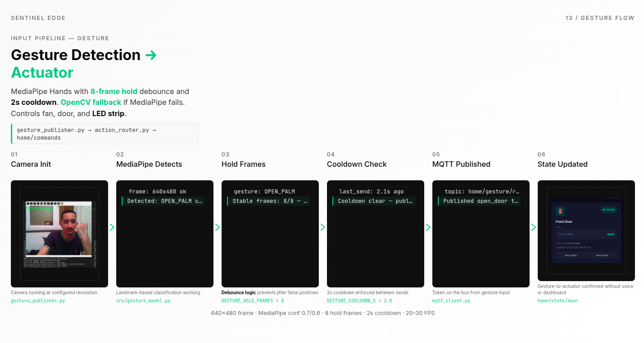The width and height of the screenshot is (644, 343).
Task: Open the Cooldown Check terminal panel
Action: click(375, 234)
